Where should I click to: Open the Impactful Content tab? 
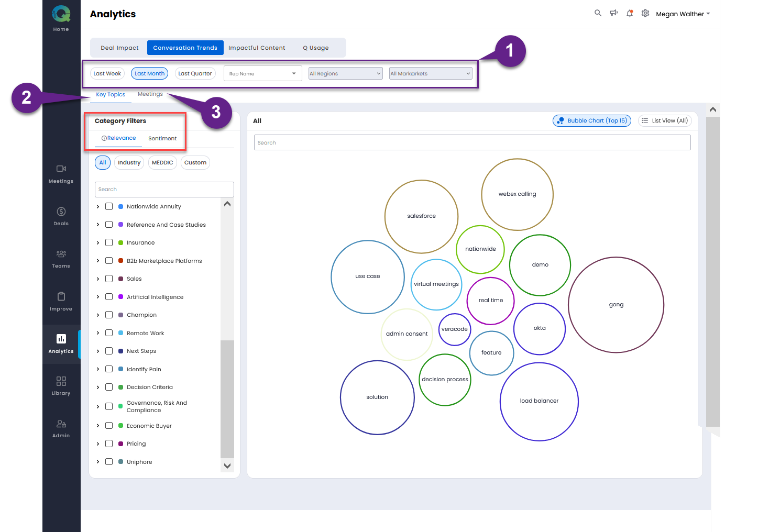pyautogui.click(x=257, y=48)
